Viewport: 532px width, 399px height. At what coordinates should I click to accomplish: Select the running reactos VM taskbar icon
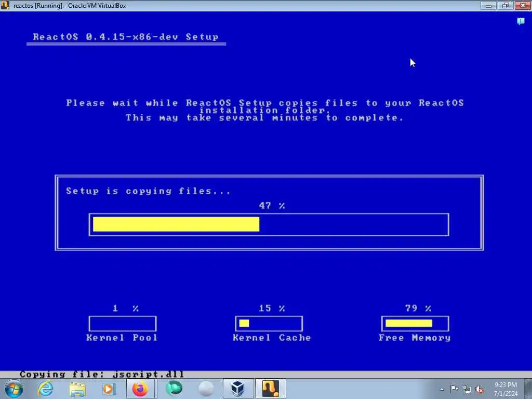[x=270, y=389]
